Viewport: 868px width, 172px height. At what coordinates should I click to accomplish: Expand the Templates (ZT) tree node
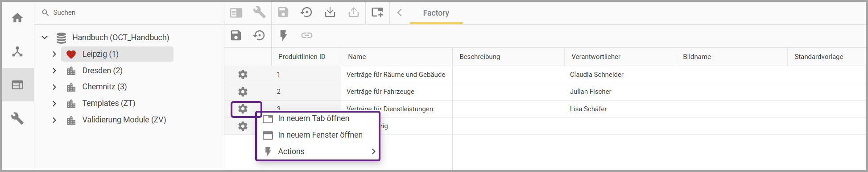point(54,103)
